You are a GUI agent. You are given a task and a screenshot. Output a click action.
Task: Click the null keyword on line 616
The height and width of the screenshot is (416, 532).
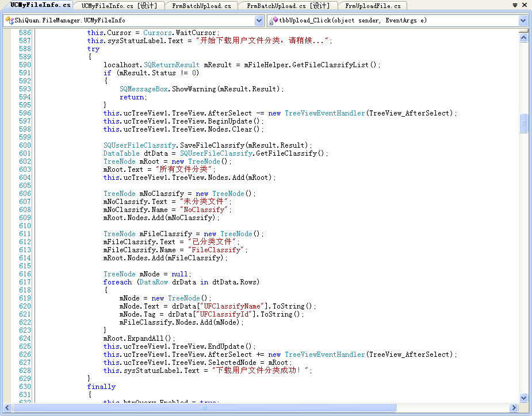[x=179, y=274]
